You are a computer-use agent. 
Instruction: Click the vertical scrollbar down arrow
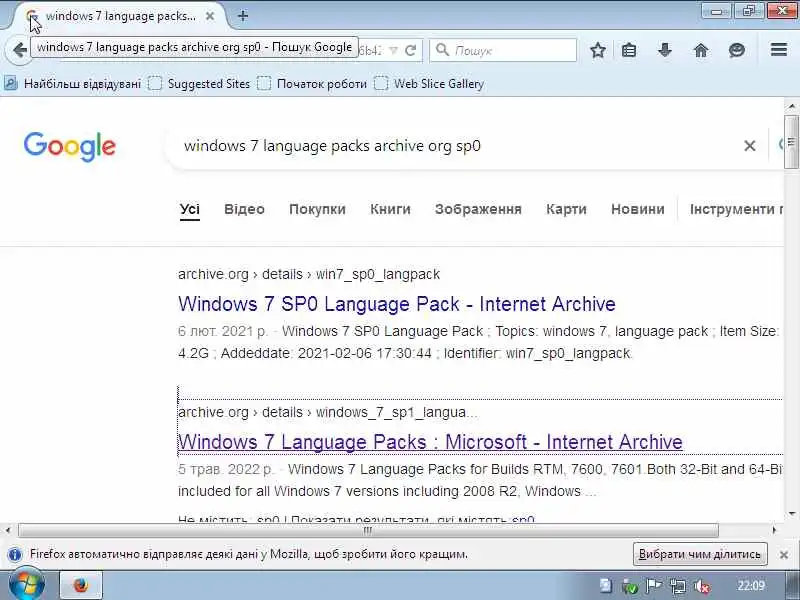pos(791,513)
